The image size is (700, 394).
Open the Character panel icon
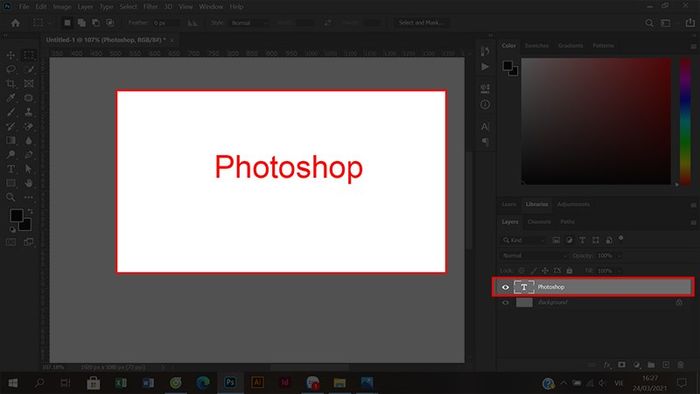click(x=485, y=127)
